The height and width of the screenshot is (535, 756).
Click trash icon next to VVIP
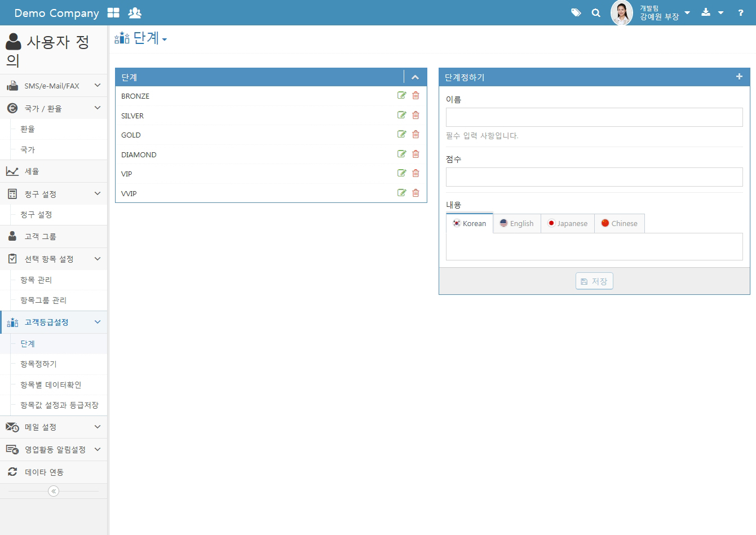pyautogui.click(x=415, y=193)
